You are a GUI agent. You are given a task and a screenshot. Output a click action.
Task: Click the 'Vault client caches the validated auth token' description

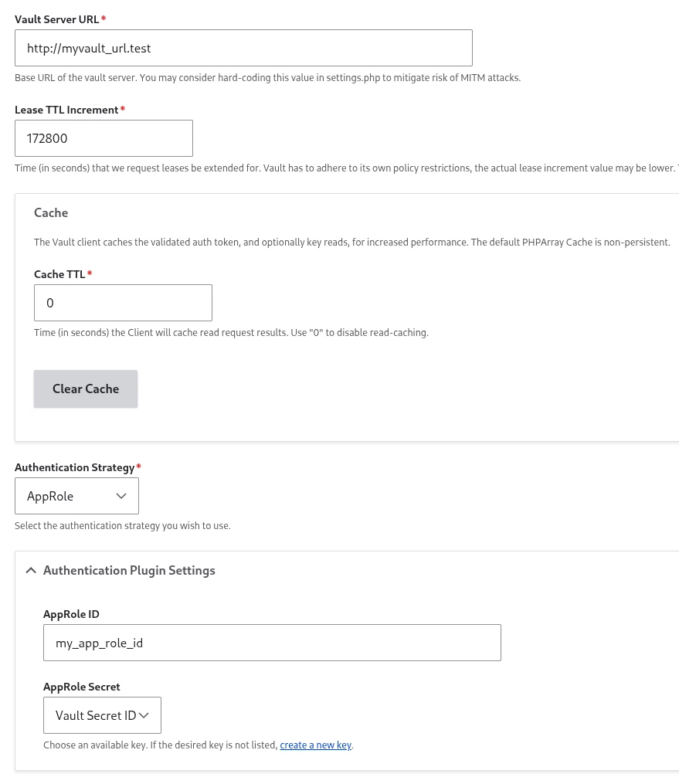pyautogui.click(x=352, y=243)
